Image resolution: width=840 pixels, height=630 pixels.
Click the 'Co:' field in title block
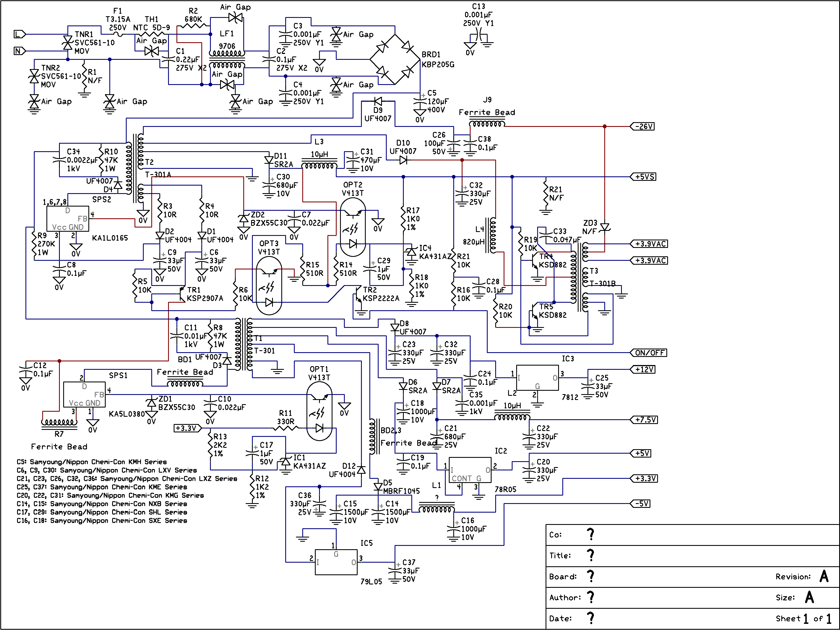click(x=693, y=535)
